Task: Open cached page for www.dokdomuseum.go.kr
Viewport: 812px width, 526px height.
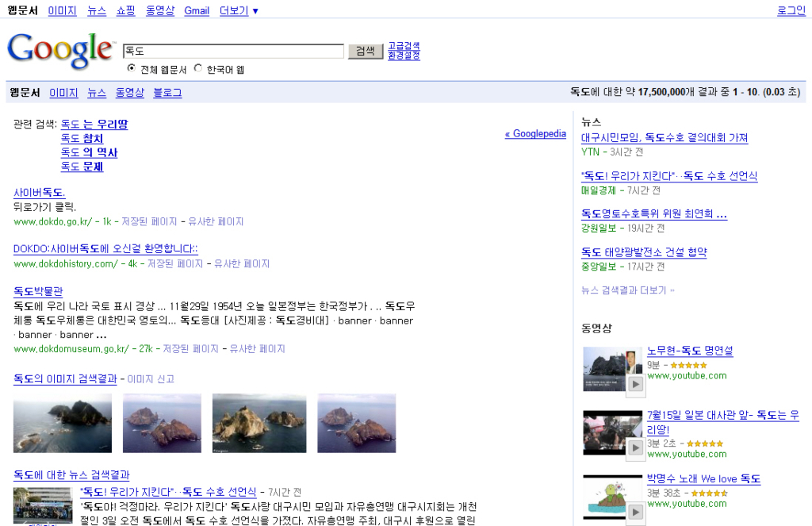Action: [x=190, y=349]
